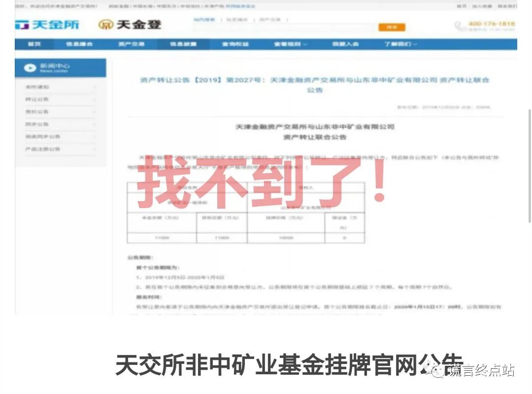The width and height of the screenshot is (532, 394).
Task: Open 本所通知 in the sidebar
Action: (37, 87)
